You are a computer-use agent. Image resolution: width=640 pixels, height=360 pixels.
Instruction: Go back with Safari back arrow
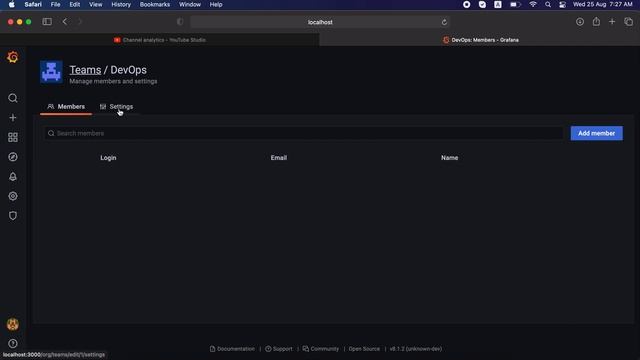65,22
